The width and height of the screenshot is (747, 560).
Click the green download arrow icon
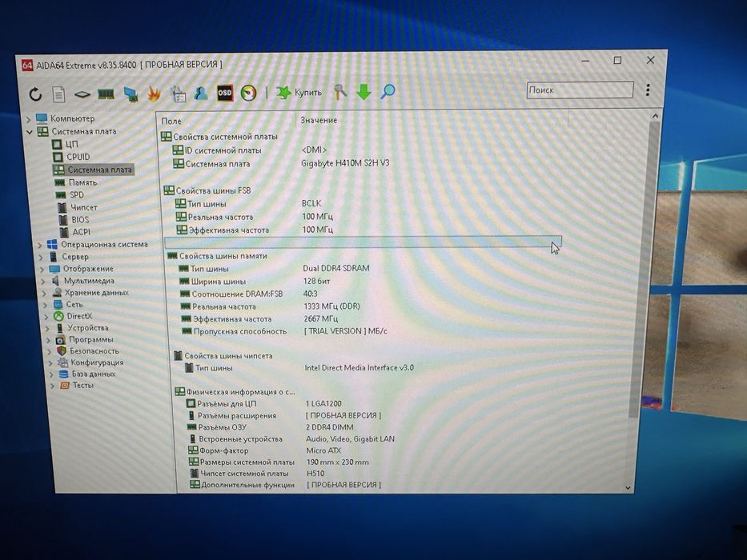click(363, 91)
